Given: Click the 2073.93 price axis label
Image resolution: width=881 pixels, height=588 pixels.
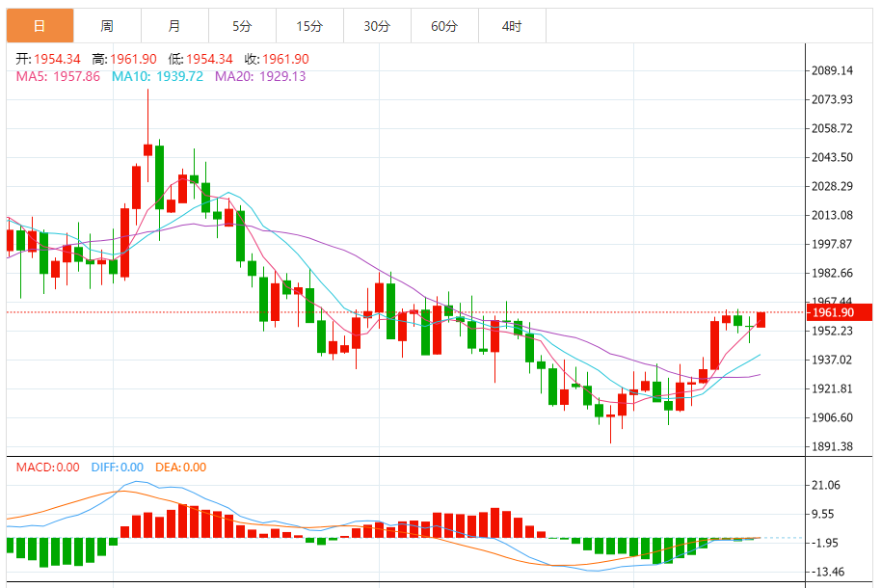Looking at the screenshot, I should point(832,99).
